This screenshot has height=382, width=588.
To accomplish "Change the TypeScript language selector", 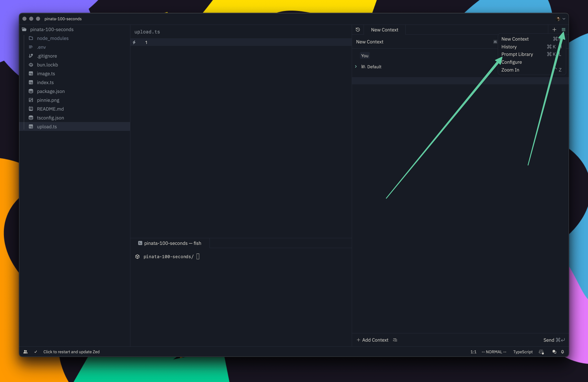I will 522,352.
